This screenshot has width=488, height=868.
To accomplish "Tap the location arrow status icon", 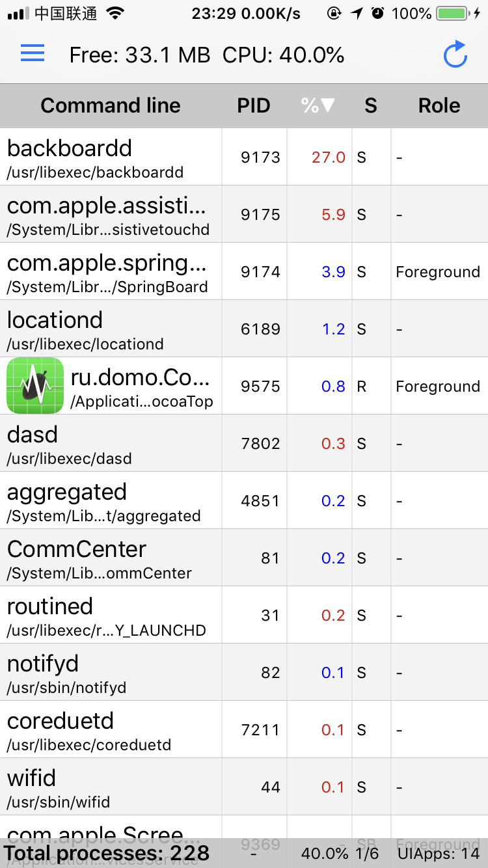I will (357, 14).
